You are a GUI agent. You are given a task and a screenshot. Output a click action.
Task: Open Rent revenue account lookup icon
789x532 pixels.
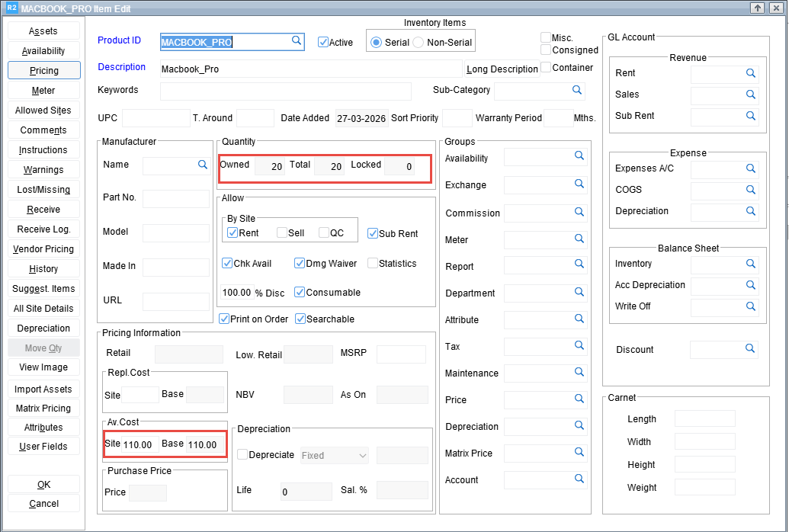(751, 74)
